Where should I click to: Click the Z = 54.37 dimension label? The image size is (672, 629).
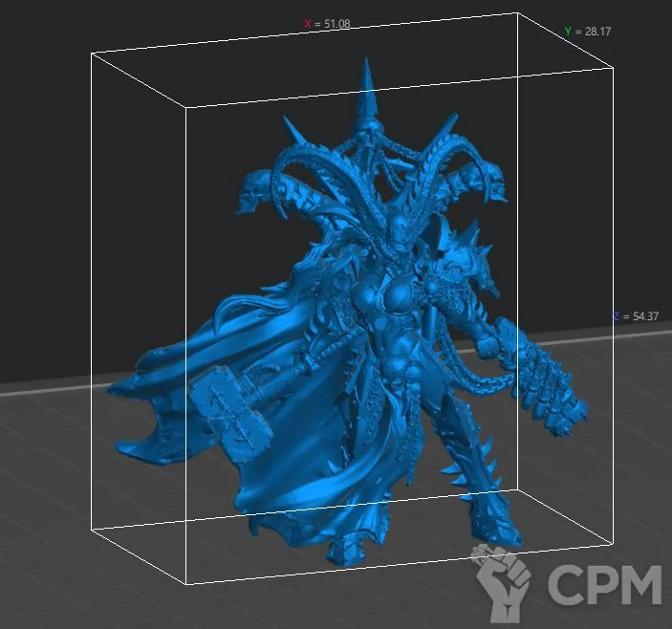coord(636,316)
